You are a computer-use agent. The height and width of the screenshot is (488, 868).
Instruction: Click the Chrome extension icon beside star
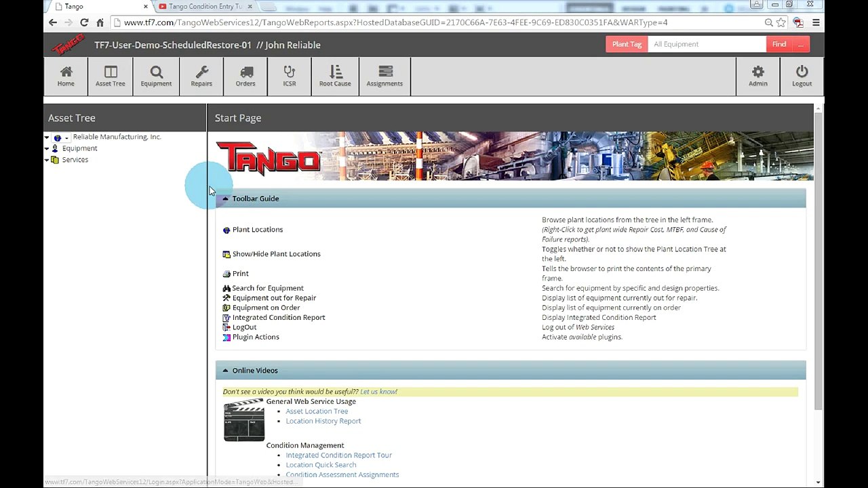click(798, 22)
